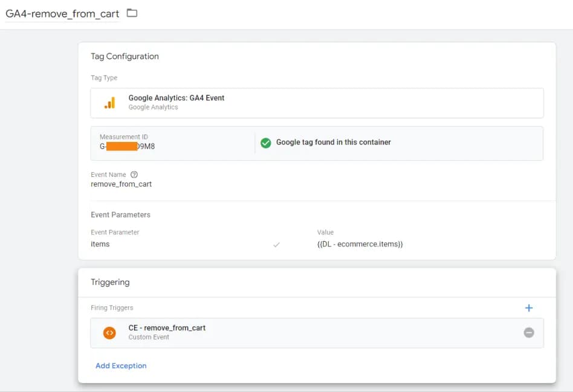Click the Custom Event subtitle under the trigger
The width and height of the screenshot is (573, 392).
click(149, 337)
